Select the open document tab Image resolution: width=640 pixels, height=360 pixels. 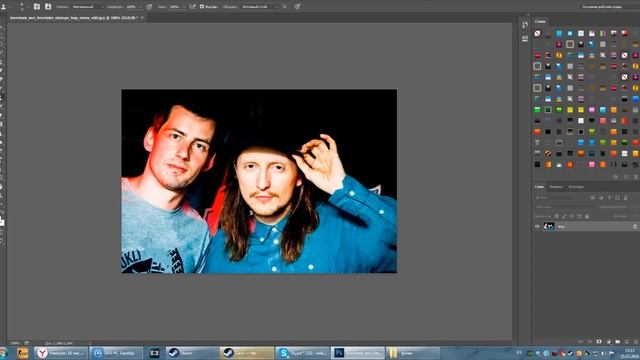(73, 18)
